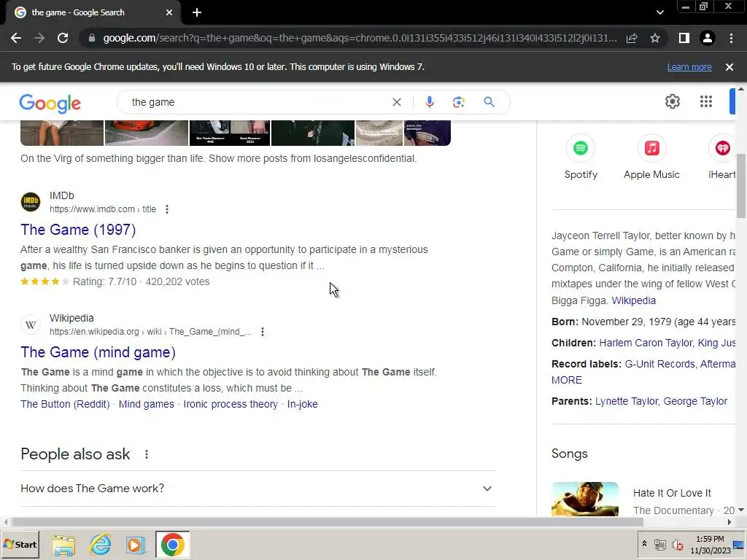Share this page from the address bar

pyautogui.click(x=632, y=38)
